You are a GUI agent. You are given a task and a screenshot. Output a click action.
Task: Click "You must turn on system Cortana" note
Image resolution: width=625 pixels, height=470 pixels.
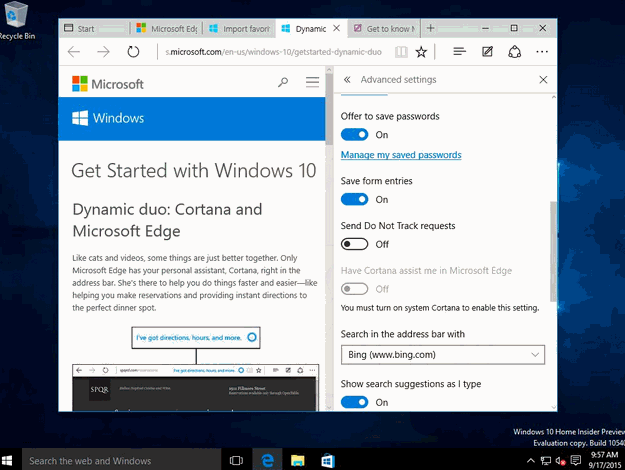pos(440,308)
